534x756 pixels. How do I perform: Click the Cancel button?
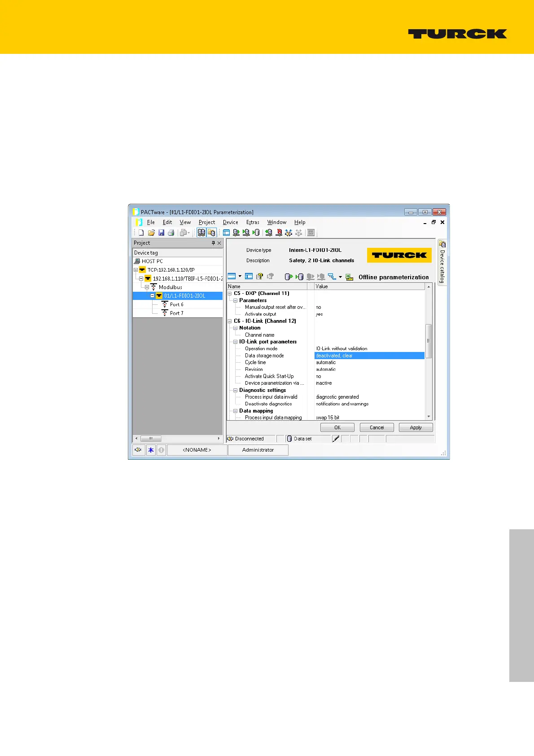tap(376, 427)
